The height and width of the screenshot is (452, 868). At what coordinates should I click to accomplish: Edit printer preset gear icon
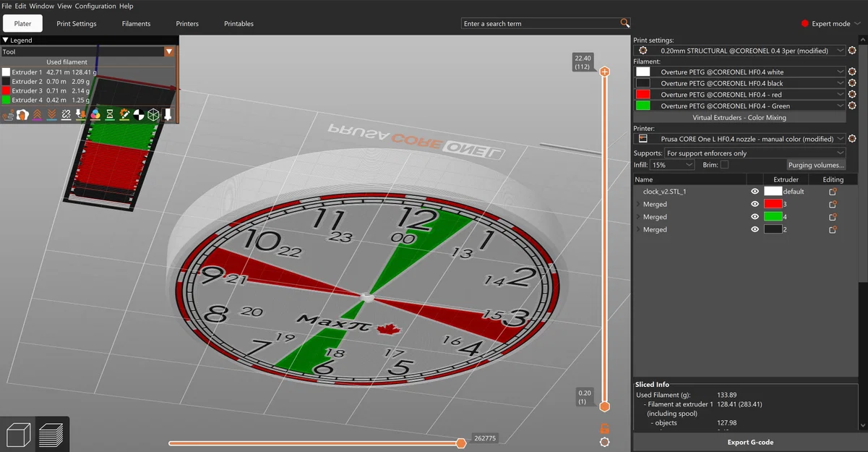tap(852, 139)
